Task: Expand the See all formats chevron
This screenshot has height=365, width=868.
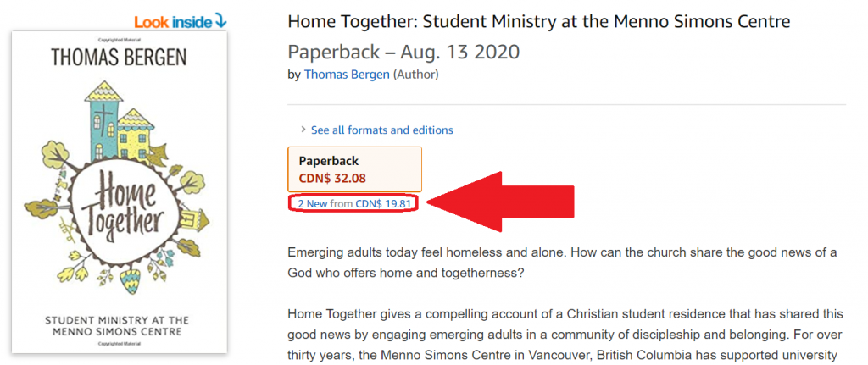Action: (x=303, y=130)
